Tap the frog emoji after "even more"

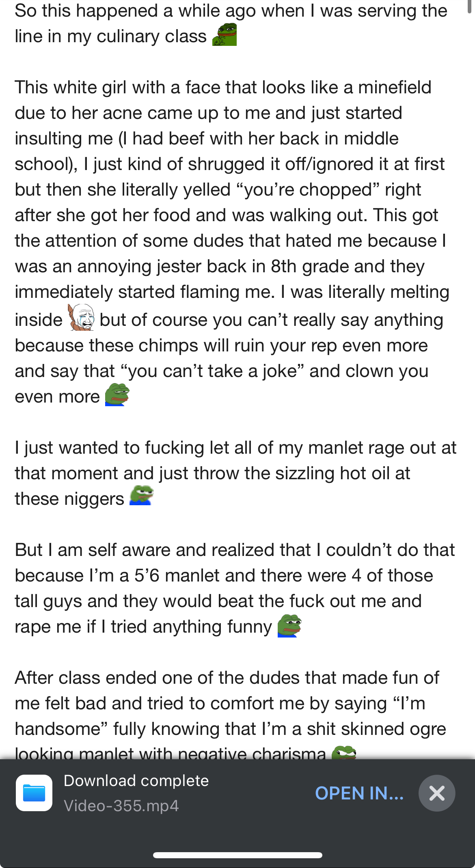(117, 395)
